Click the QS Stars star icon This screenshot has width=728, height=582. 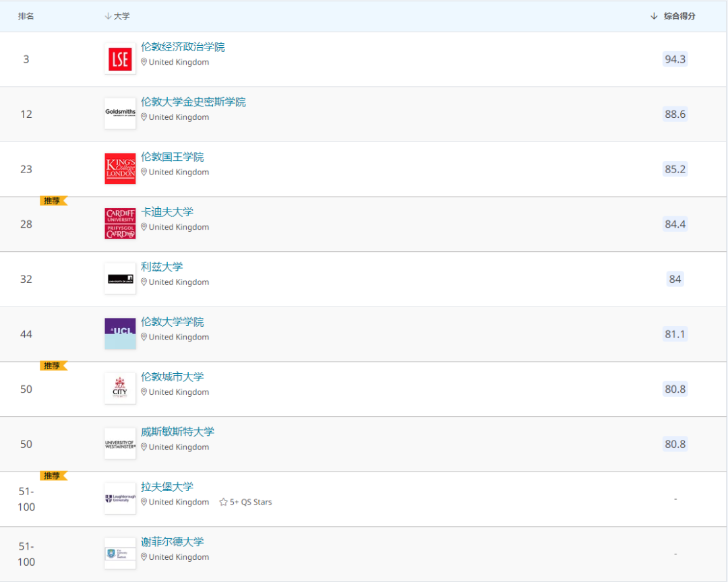pyautogui.click(x=223, y=502)
